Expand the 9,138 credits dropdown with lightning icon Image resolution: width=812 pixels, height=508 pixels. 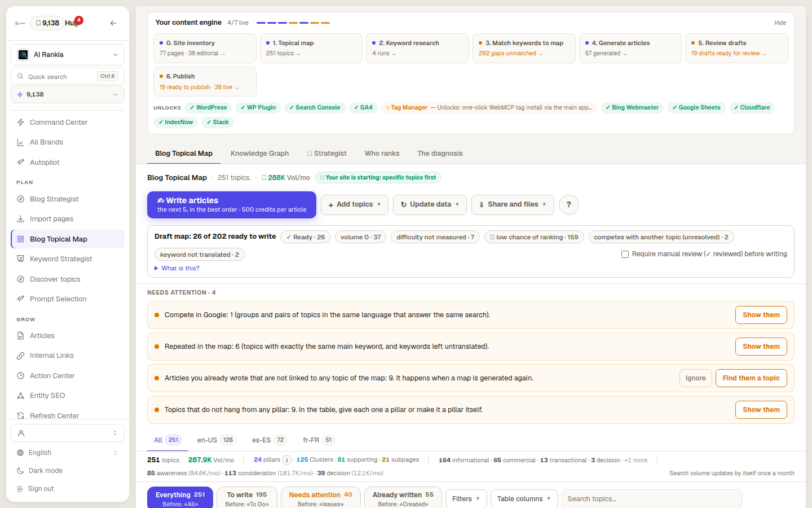(68, 95)
